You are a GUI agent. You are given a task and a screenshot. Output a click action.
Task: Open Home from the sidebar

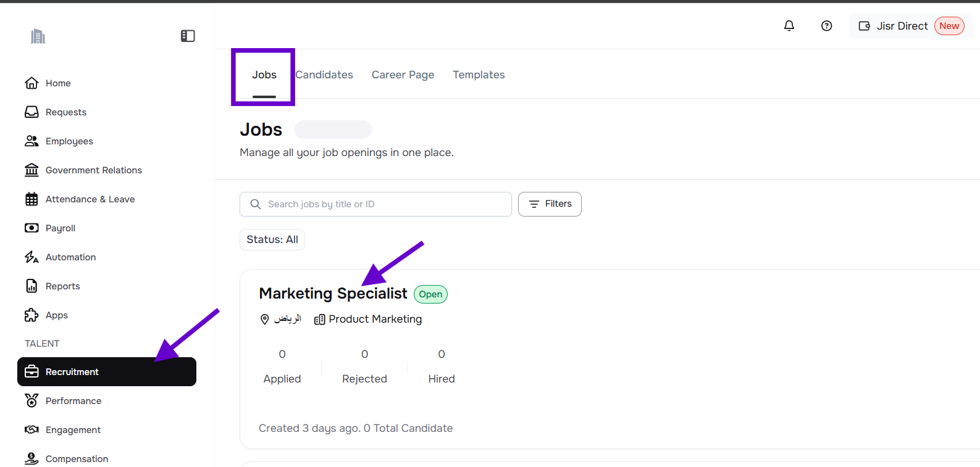[58, 83]
